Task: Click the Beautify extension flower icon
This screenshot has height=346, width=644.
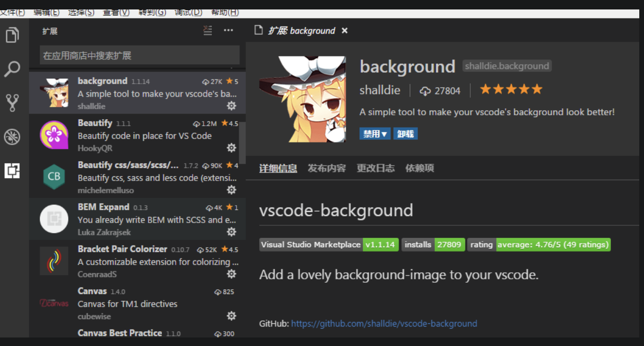Action: (x=54, y=135)
